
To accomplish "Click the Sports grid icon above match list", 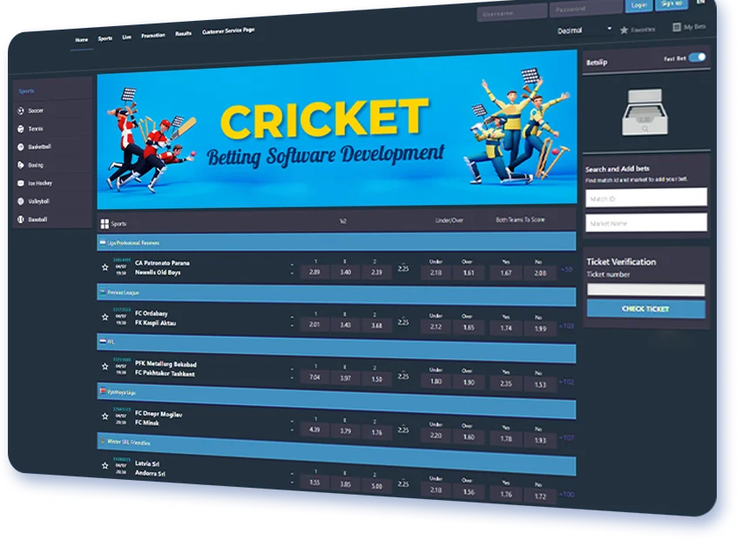I will click(x=105, y=224).
